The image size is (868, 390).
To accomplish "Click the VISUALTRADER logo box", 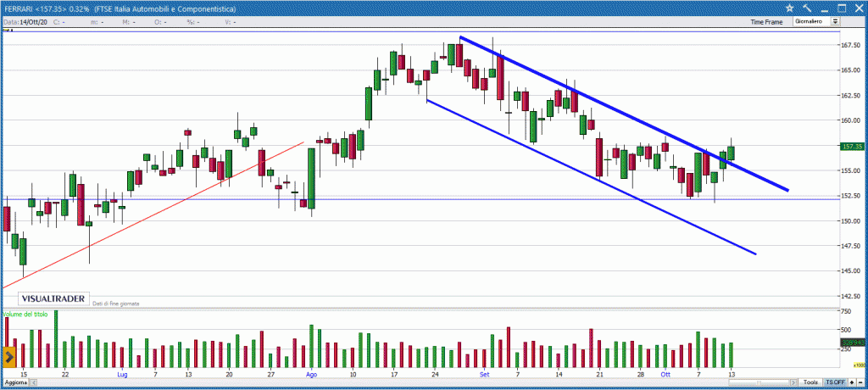I will (x=53, y=298).
